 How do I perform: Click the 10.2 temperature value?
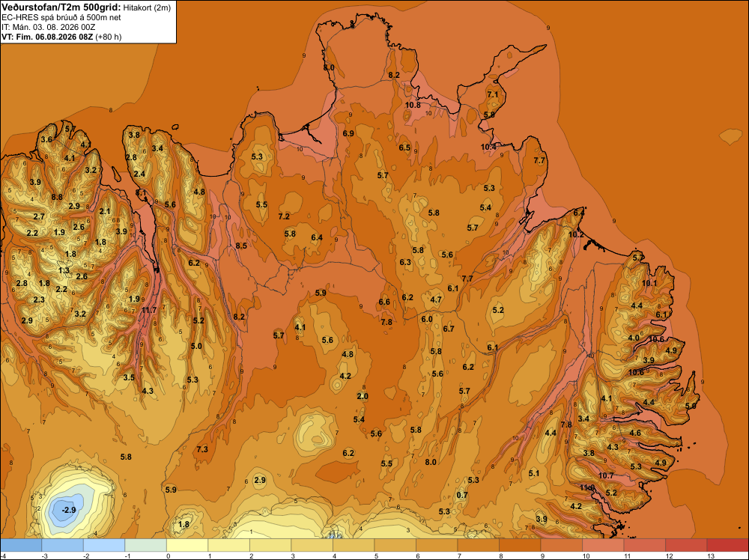[x=576, y=235]
